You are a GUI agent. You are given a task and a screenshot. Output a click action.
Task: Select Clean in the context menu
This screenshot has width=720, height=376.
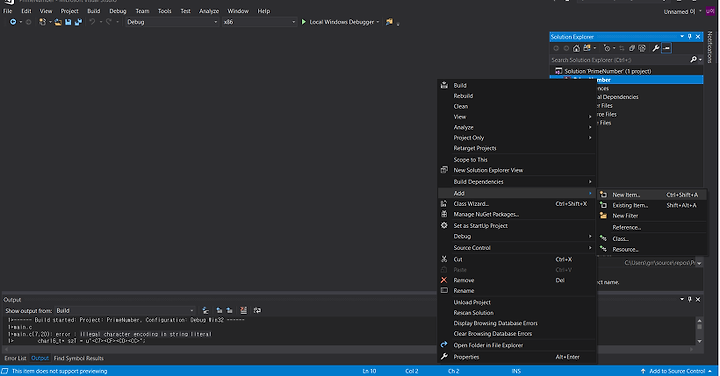pyautogui.click(x=517, y=107)
